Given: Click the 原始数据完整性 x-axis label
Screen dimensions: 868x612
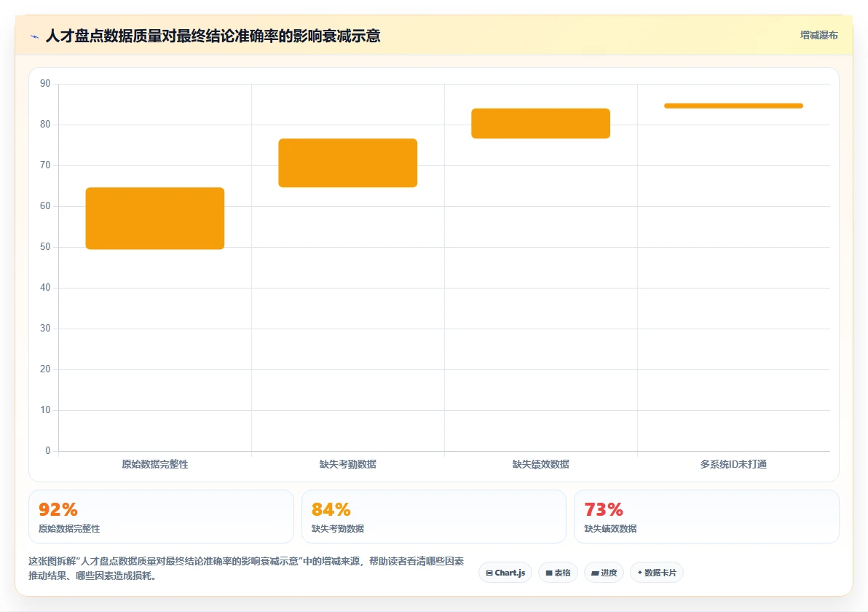Looking at the screenshot, I should click(x=155, y=464).
